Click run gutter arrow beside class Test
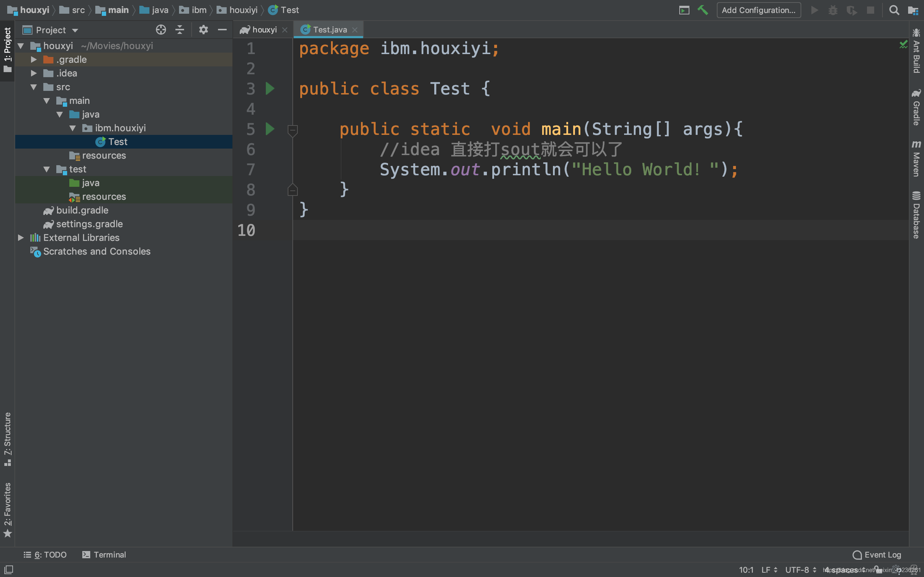Image resolution: width=924 pixels, height=577 pixels. click(x=270, y=89)
